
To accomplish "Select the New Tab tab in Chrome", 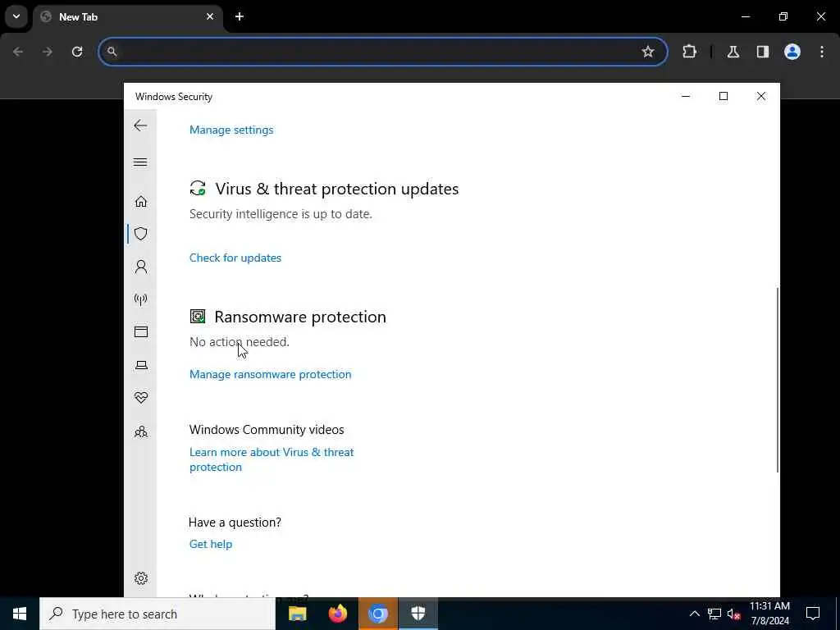I will point(129,16).
